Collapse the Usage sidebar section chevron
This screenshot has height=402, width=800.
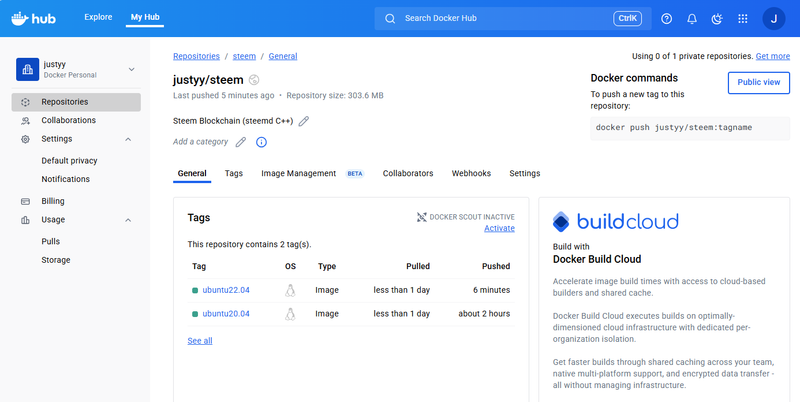tap(128, 220)
